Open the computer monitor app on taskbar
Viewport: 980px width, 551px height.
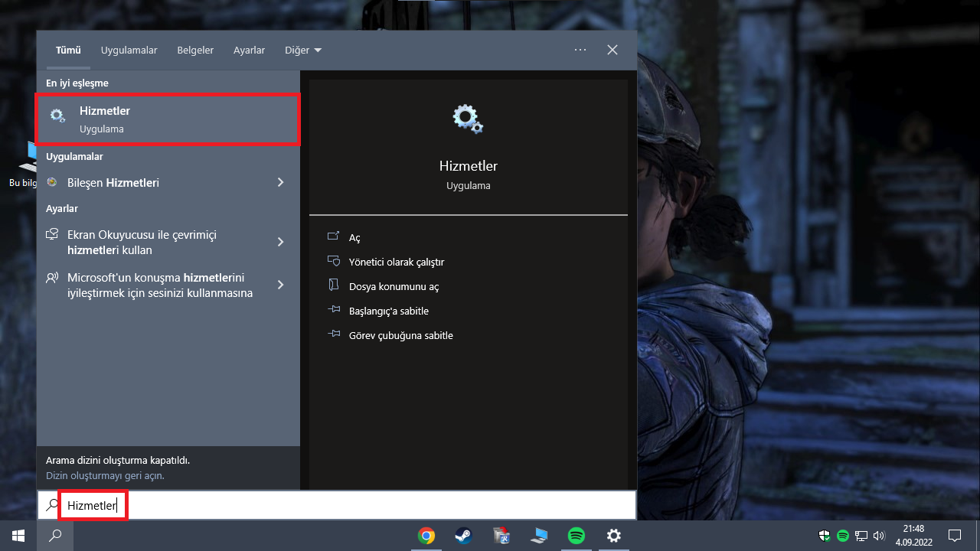coord(539,536)
